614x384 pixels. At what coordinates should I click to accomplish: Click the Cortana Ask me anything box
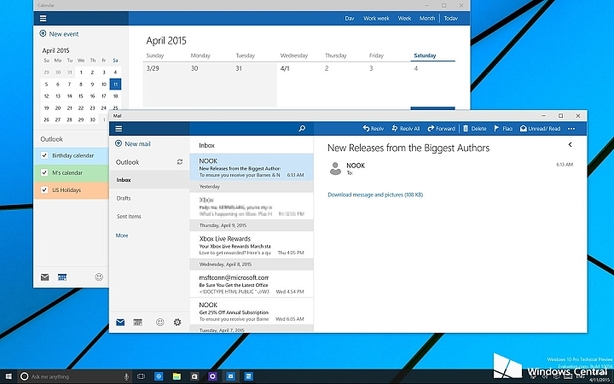74,377
